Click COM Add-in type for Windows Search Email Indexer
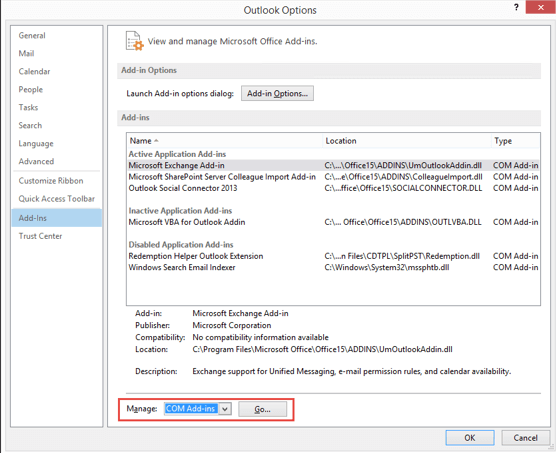The image size is (556, 453). coord(515,268)
